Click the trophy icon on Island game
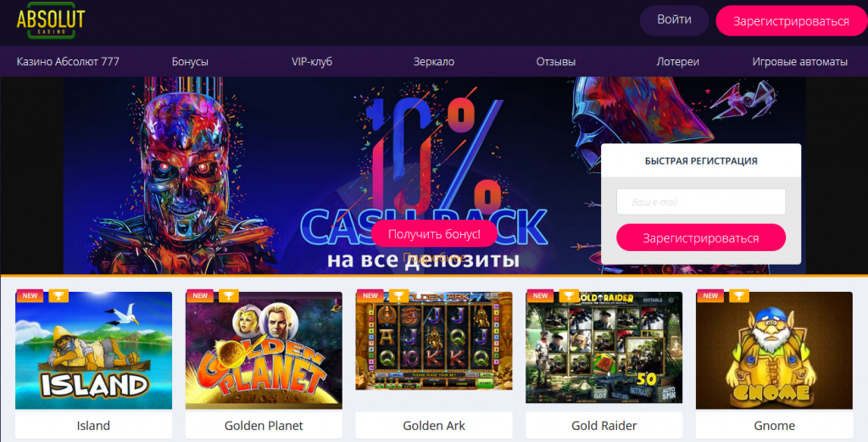Image resolution: width=868 pixels, height=442 pixels. coord(58,296)
